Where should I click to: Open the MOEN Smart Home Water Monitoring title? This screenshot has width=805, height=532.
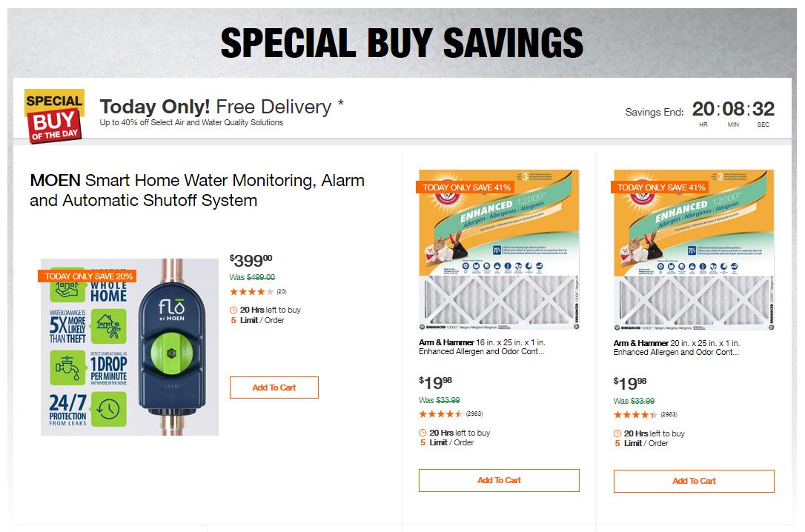[197, 190]
